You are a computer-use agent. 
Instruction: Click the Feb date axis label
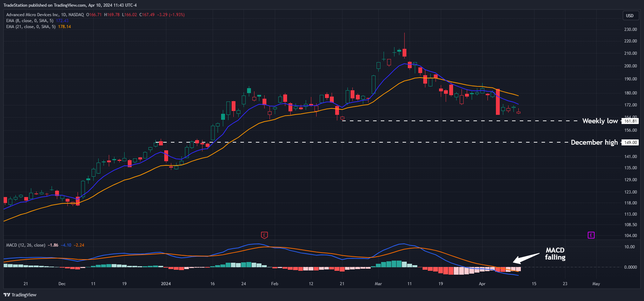(274, 284)
